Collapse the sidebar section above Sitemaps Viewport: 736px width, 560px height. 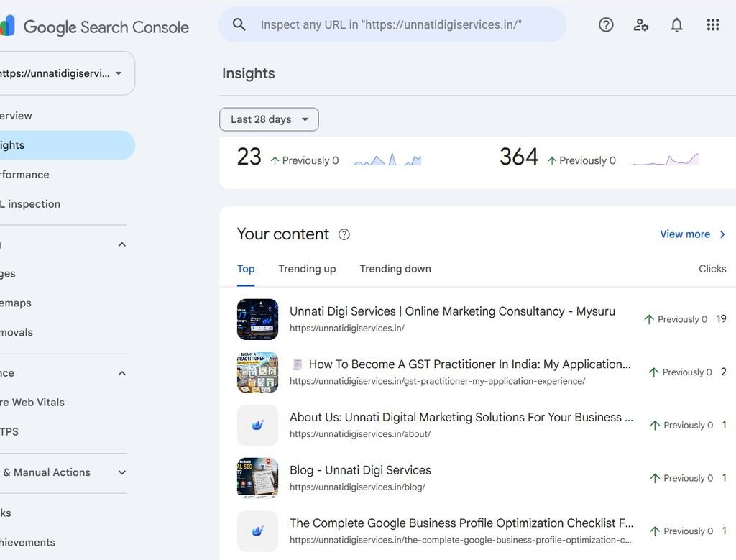tap(122, 244)
